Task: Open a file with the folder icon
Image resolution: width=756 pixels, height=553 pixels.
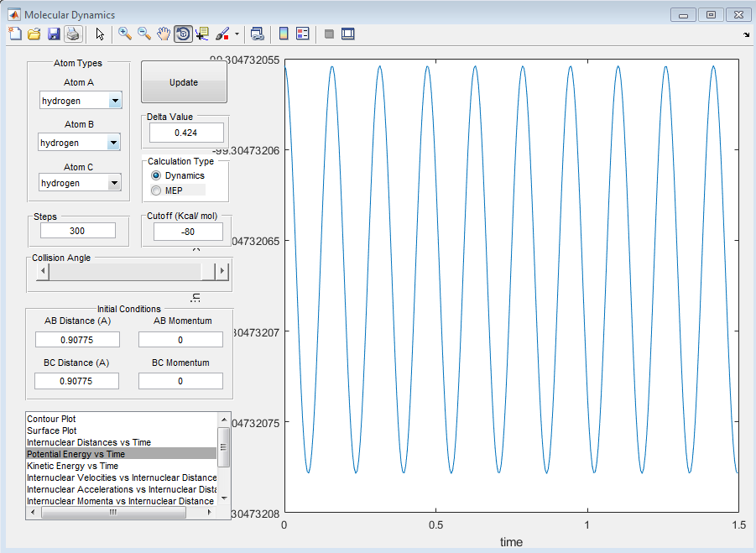Action: (x=34, y=34)
